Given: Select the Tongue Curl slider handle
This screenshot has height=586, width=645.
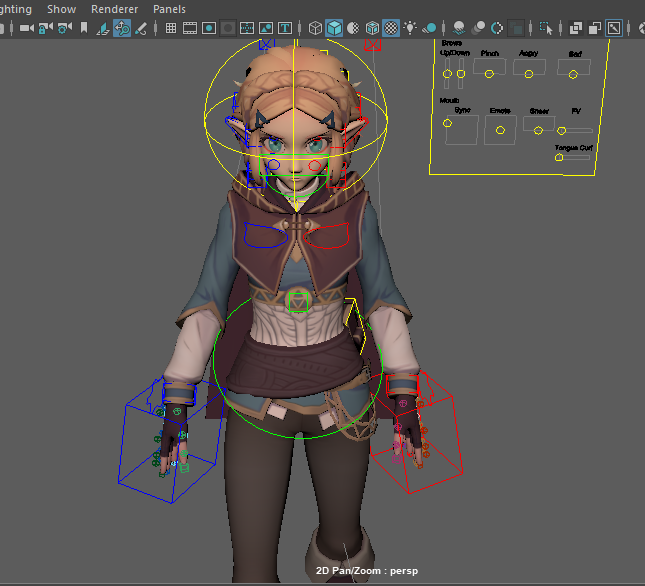Looking at the screenshot, I should coord(559,158).
